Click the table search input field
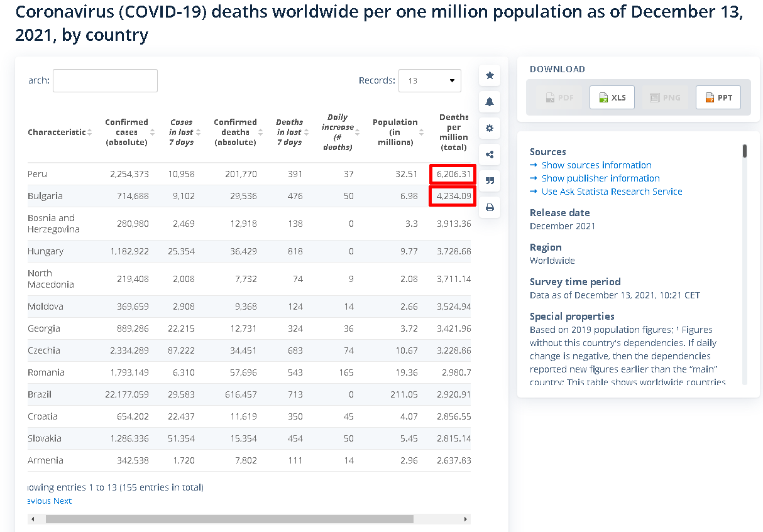Screen dimensions: 763x532 click(105, 80)
